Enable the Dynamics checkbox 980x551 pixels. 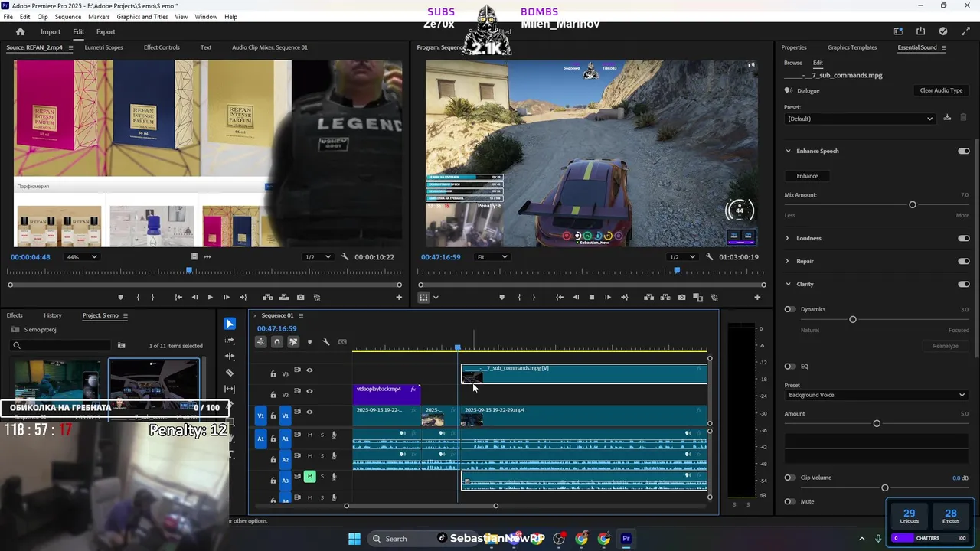click(x=789, y=309)
